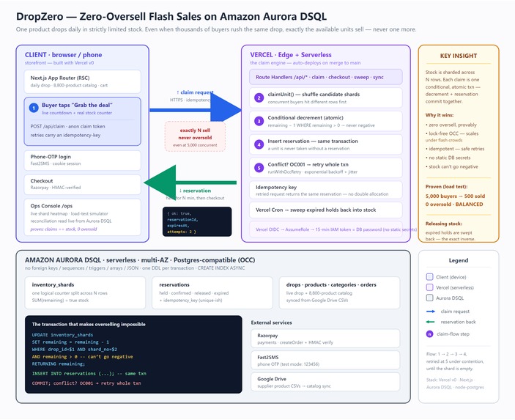Select the Checkout card with Razorpay
This screenshot has height=420, width=515.
pos(83,185)
